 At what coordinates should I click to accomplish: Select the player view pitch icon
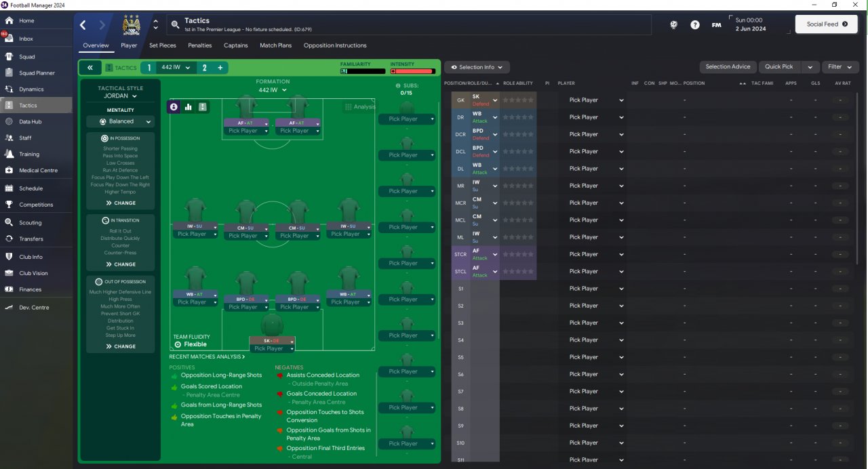point(174,106)
